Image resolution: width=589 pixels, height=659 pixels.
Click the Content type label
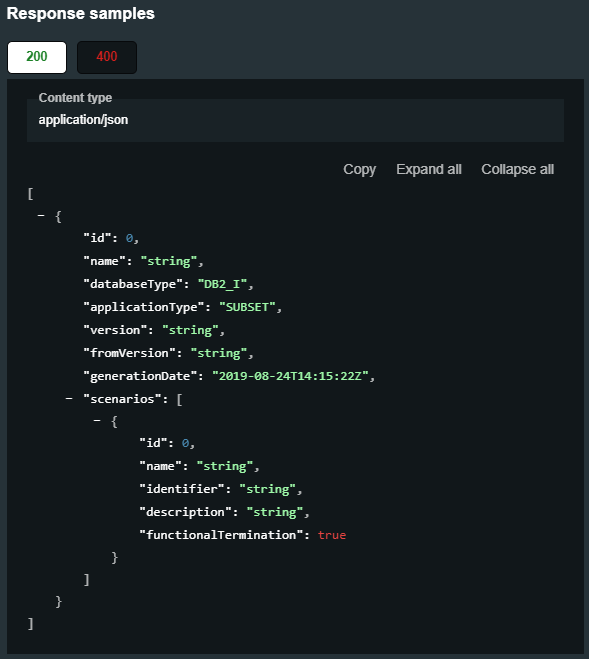(x=75, y=98)
